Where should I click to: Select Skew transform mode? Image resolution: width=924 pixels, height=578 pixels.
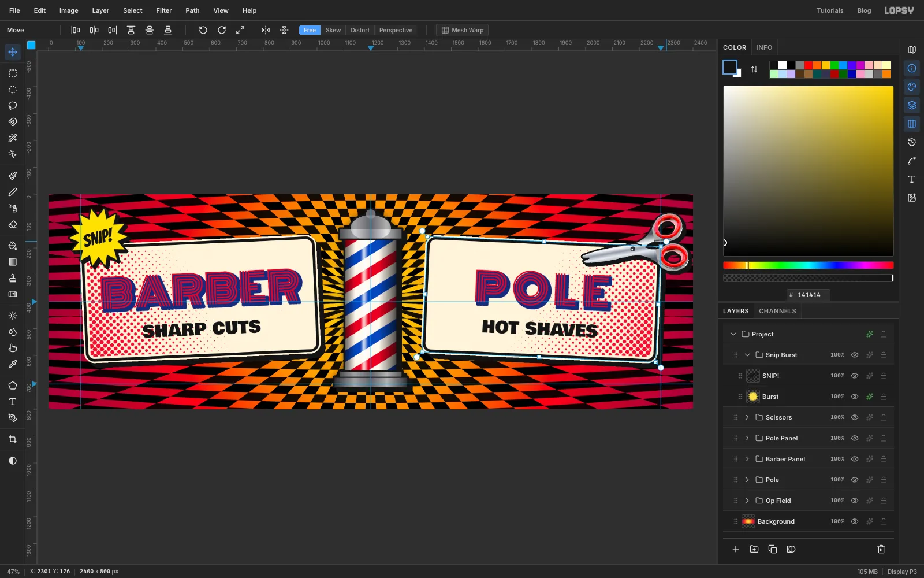(333, 30)
